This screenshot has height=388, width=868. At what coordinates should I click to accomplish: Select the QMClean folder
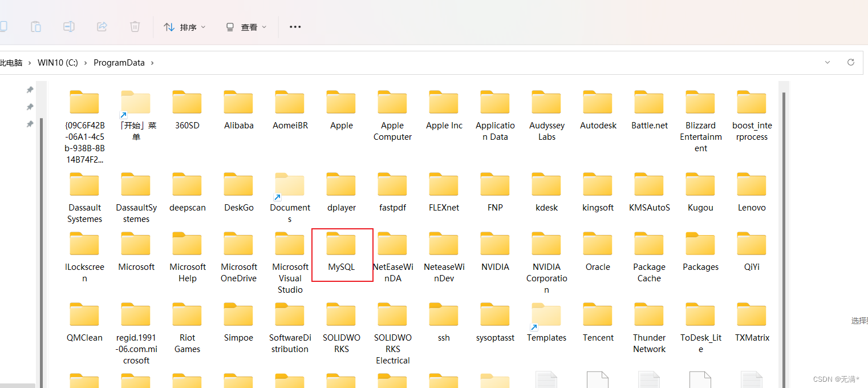point(84,322)
